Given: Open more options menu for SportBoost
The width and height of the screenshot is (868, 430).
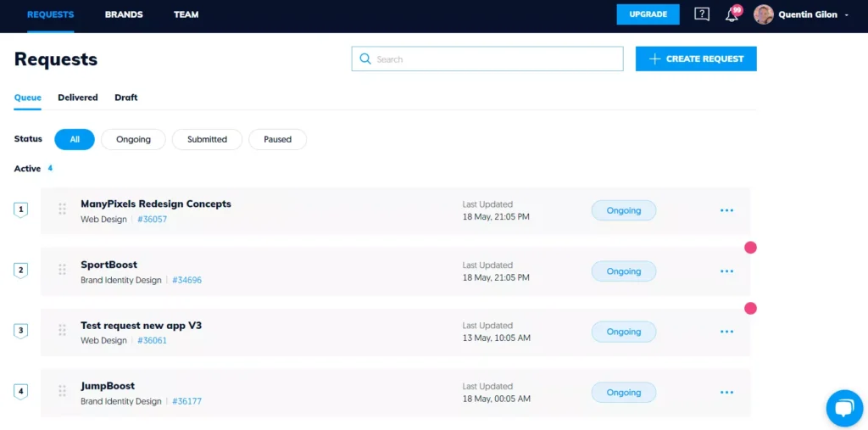Looking at the screenshot, I should point(726,271).
